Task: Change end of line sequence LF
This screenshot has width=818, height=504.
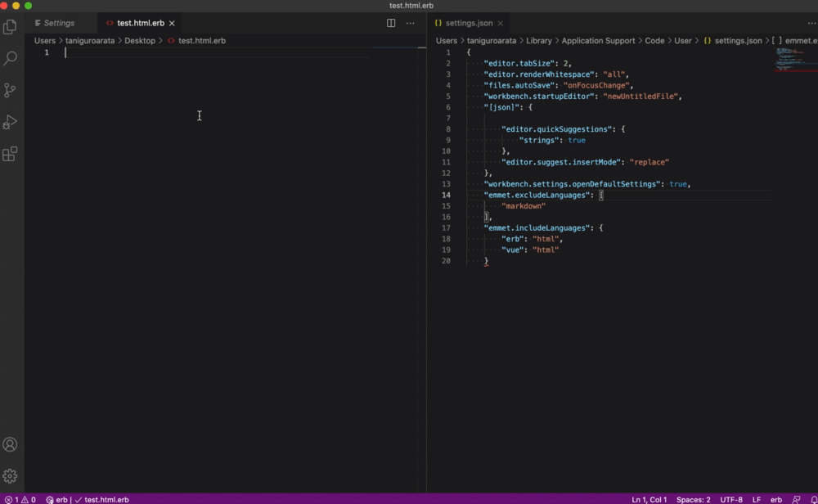Action: coord(757,499)
